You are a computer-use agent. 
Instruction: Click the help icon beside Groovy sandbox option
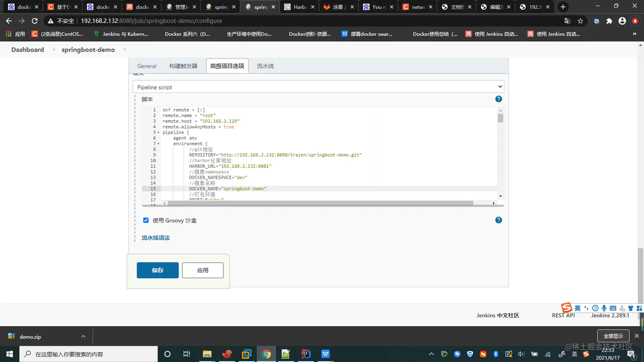498,220
